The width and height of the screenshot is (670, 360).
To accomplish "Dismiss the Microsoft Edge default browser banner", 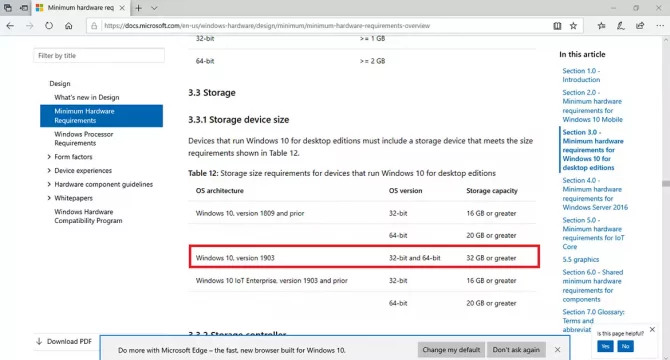I will click(x=557, y=350).
